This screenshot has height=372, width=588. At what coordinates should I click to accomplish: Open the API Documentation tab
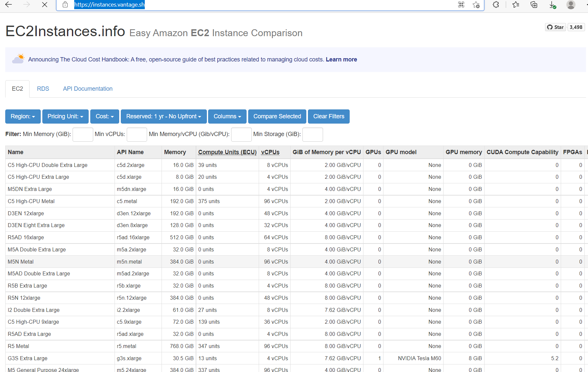[x=88, y=89]
